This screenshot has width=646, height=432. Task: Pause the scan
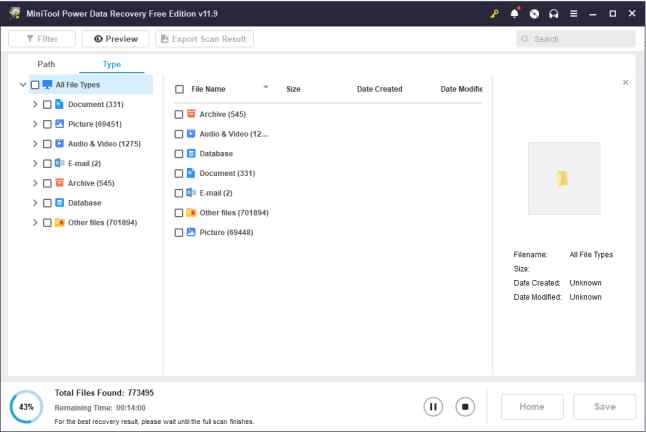pyautogui.click(x=433, y=406)
